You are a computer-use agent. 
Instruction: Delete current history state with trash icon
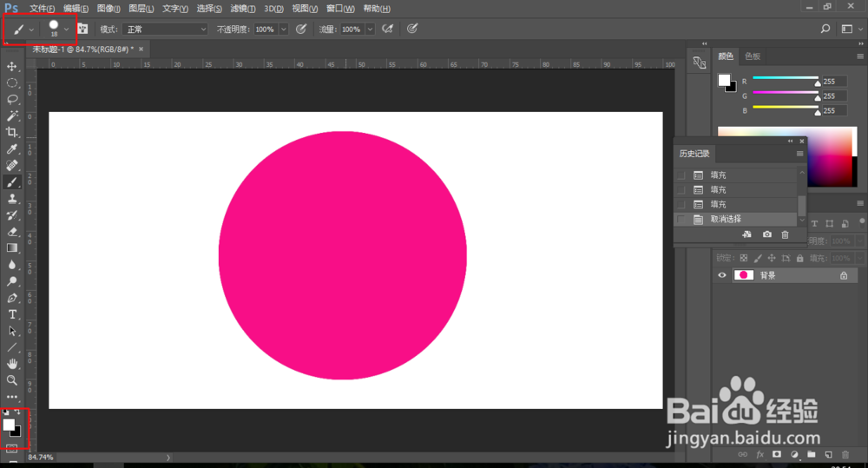pyautogui.click(x=785, y=234)
